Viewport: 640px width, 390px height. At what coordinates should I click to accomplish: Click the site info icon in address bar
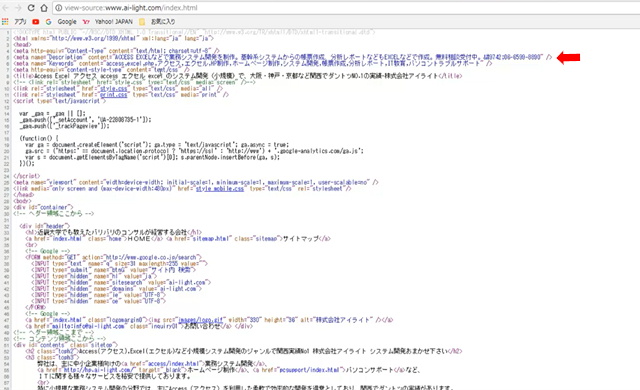[58, 8]
